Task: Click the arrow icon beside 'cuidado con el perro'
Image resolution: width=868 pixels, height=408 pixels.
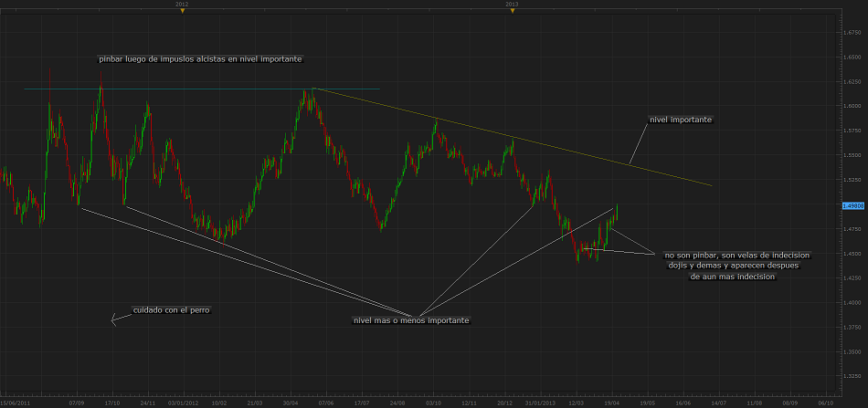Action: tap(116, 319)
